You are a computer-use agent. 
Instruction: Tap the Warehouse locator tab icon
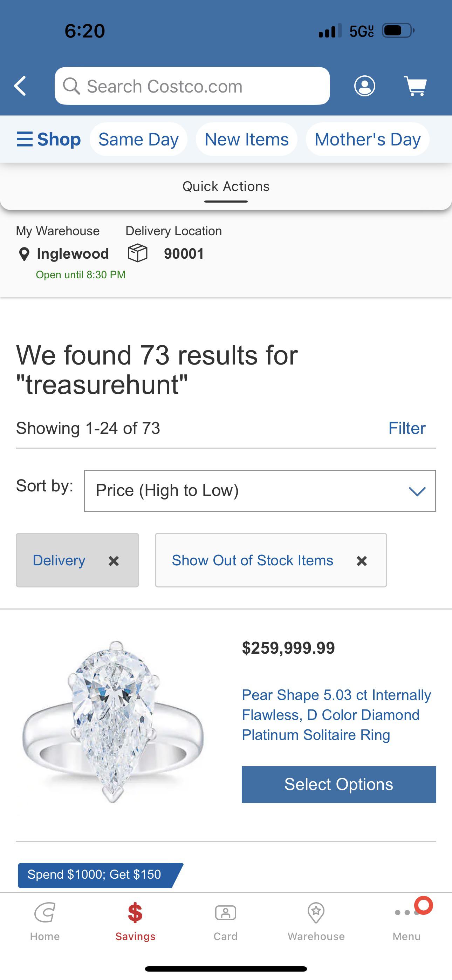(x=316, y=920)
